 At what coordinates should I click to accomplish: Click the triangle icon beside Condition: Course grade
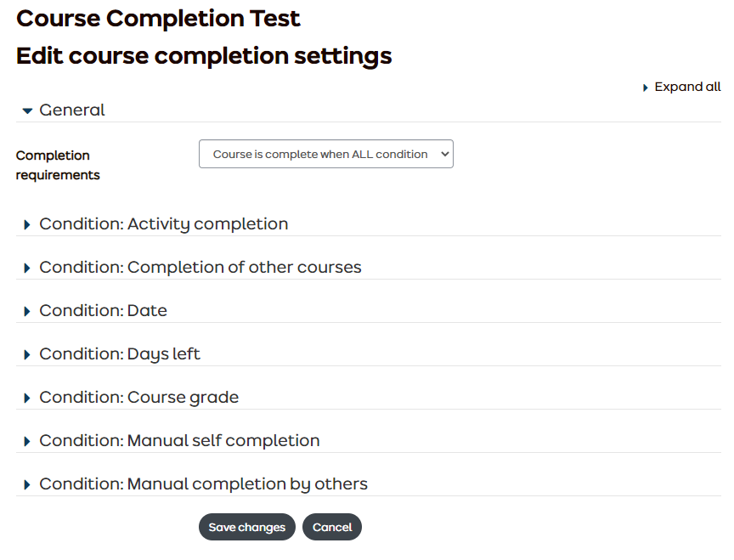26,397
